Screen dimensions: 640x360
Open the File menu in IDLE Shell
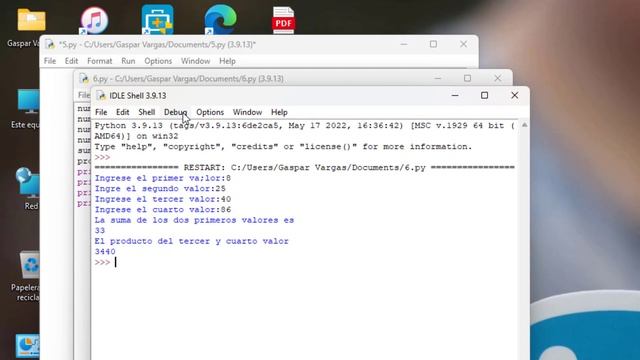101,112
